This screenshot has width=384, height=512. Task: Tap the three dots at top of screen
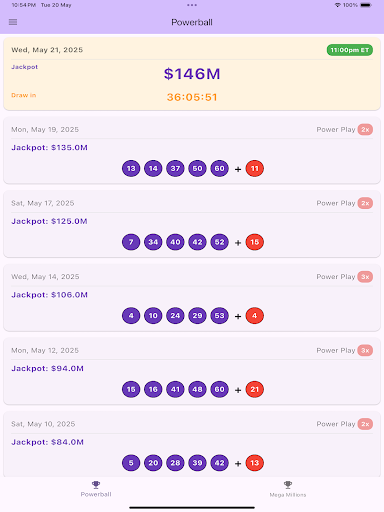pyautogui.click(x=192, y=5)
